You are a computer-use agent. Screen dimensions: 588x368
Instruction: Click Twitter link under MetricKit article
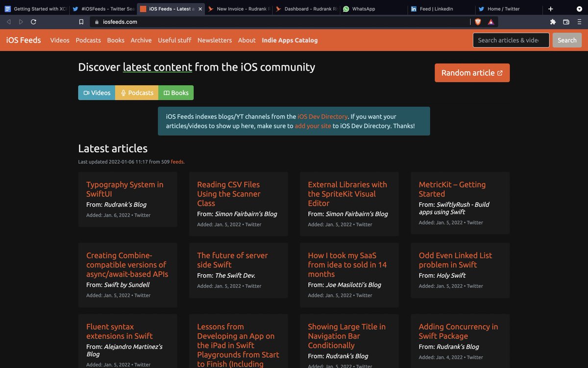[x=475, y=223]
